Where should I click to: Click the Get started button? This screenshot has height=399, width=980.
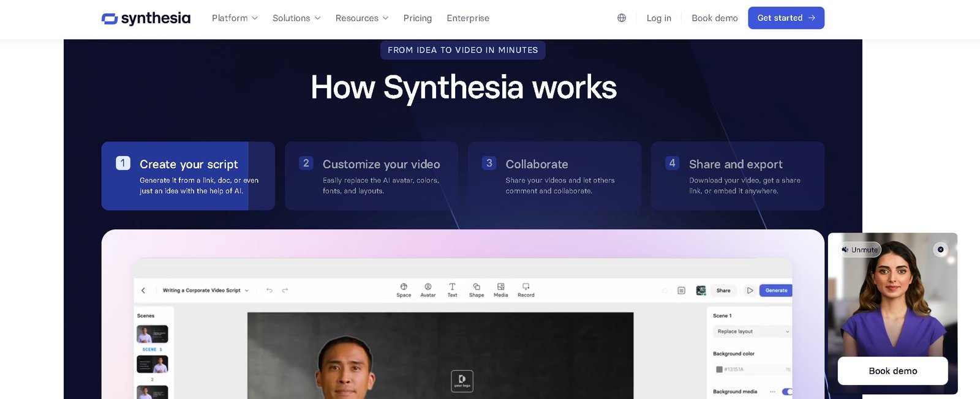tap(786, 18)
